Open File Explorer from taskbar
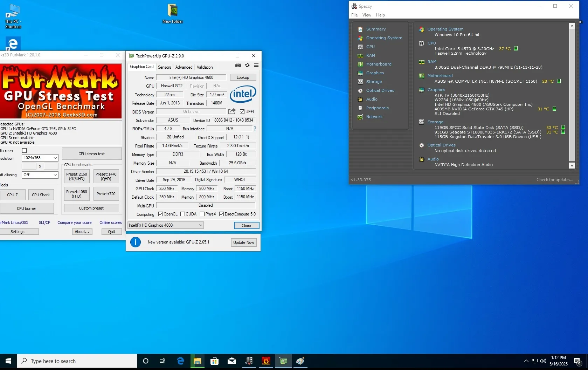 (198, 361)
